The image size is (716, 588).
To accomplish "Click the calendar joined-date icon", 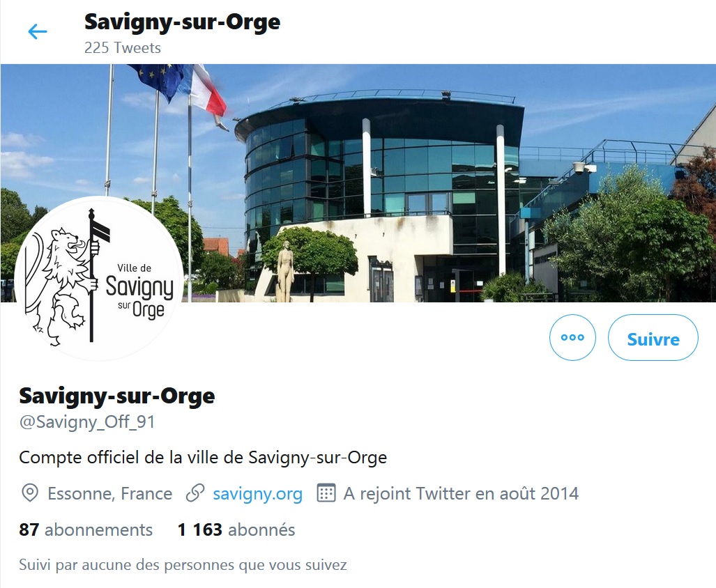I will (x=326, y=493).
